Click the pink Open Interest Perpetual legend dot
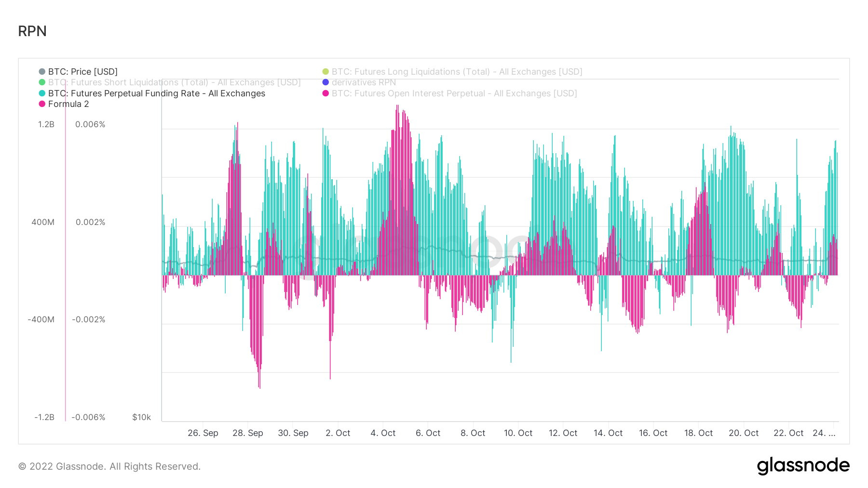Viewport: 868px width, 488px height. pos(325,93)
